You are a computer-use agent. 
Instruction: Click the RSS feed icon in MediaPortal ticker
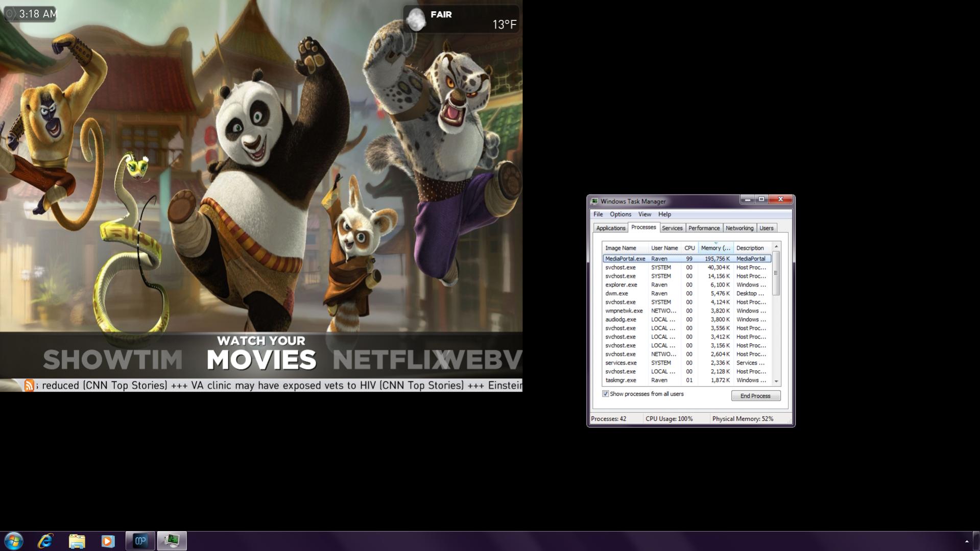pyautogui.click(x=29, y=386)
